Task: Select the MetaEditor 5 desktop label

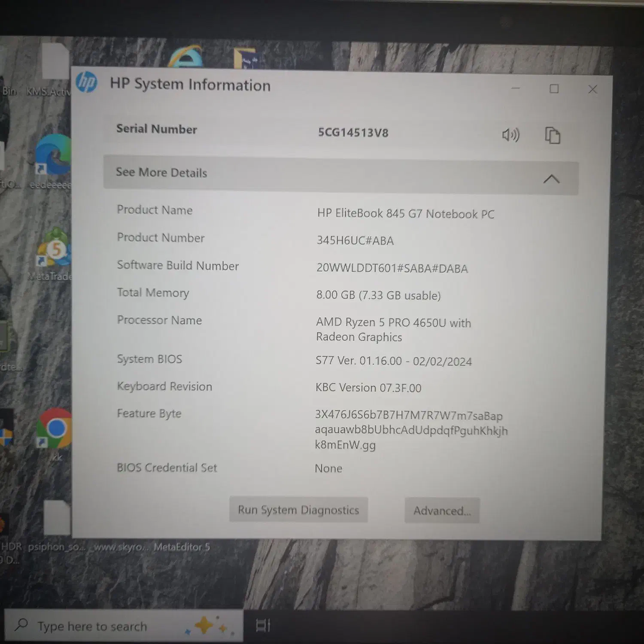Action: click(182, 547)
